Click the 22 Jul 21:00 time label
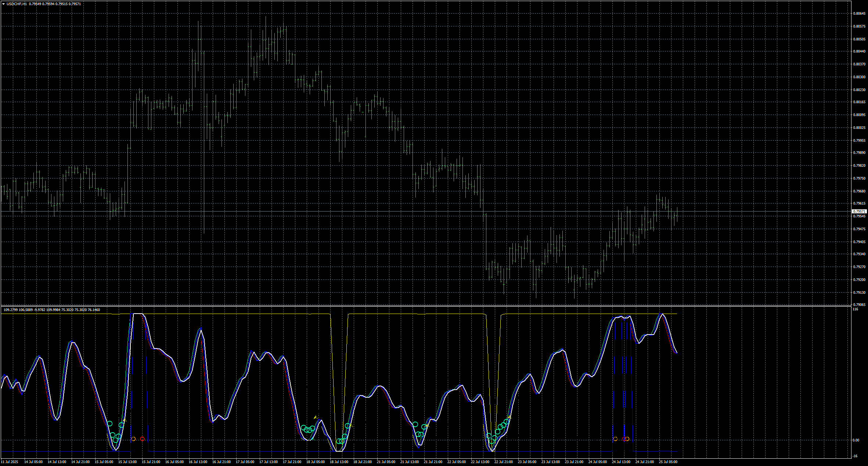Image resolution: width=868 pixels, height=466 pixels. click(504, 462)
